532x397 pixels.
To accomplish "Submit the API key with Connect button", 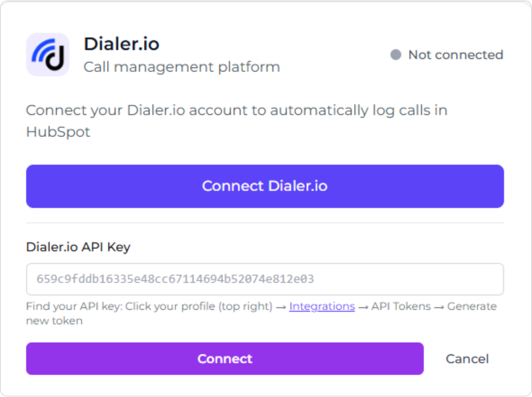I will tap(225, 359).
